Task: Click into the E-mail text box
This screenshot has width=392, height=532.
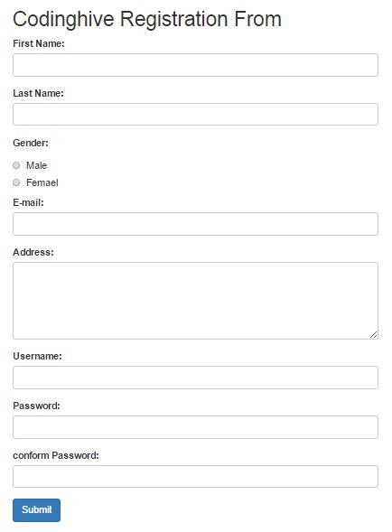Action: 195,224
